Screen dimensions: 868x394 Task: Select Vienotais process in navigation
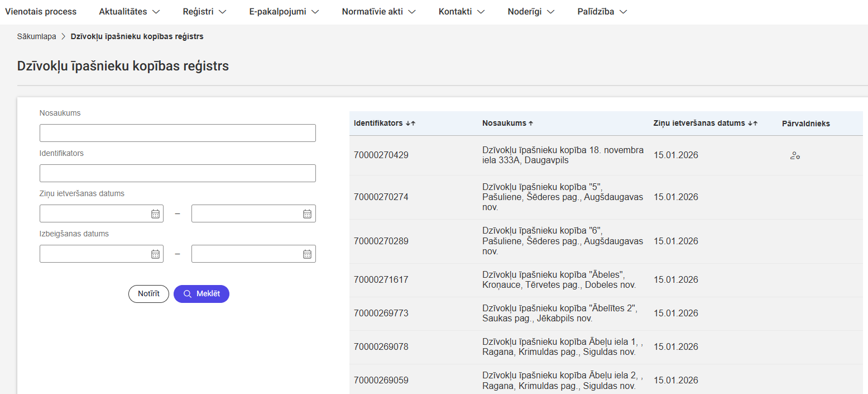coord(41,11)
